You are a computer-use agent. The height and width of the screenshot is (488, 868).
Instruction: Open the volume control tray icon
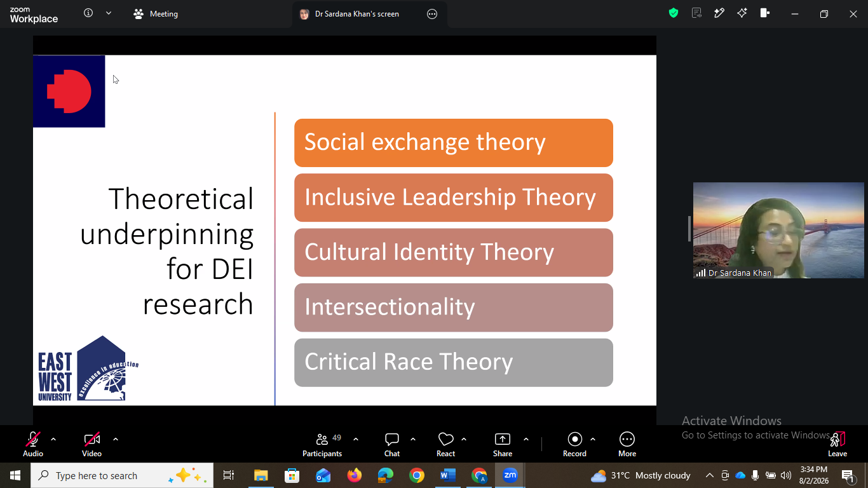point(786,475)
